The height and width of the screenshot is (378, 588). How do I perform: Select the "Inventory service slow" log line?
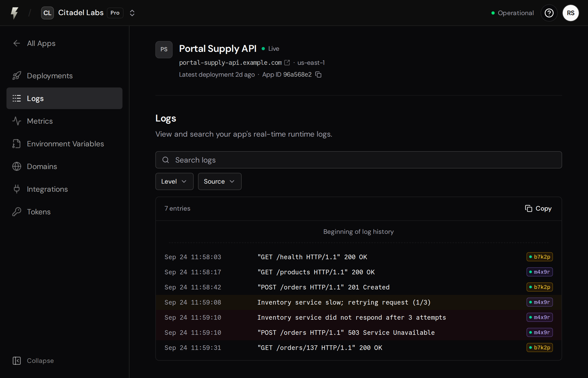coord(359,302)
